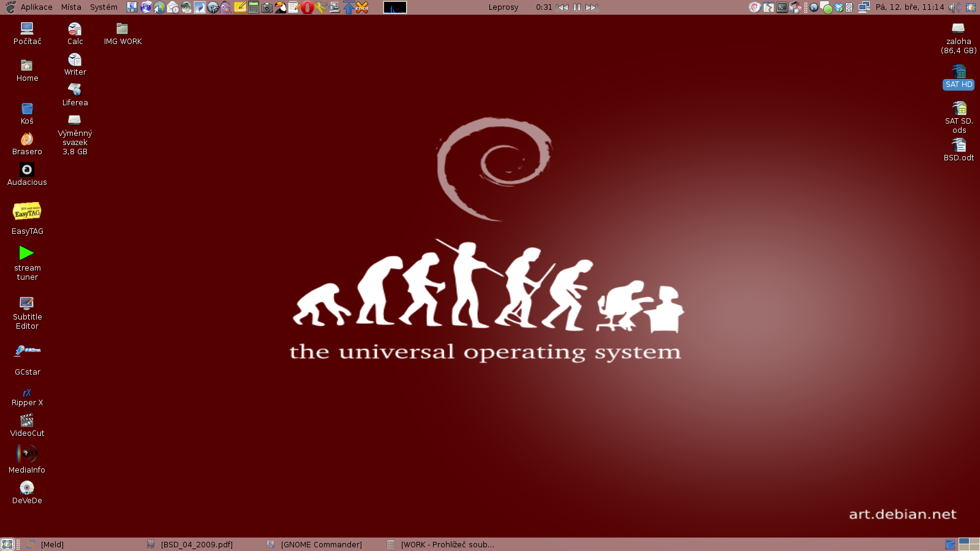The image size is (980, 551).
Task: Open the Místa menu
Action: point(71,7)
